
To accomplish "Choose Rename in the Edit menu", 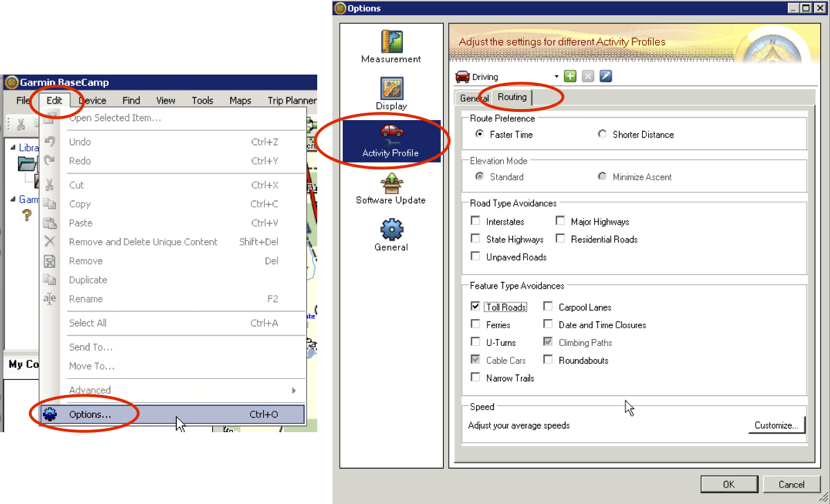I will (173, 299).
